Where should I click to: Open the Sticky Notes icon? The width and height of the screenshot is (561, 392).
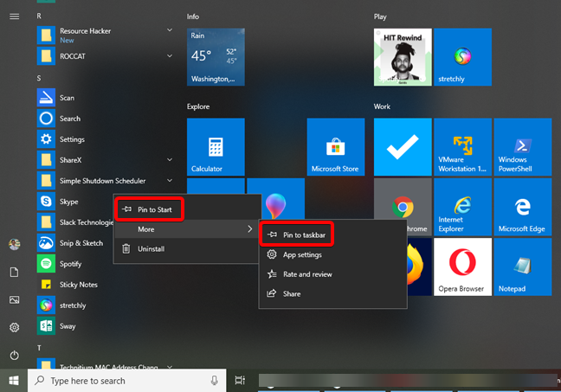(x=46, y=285)
